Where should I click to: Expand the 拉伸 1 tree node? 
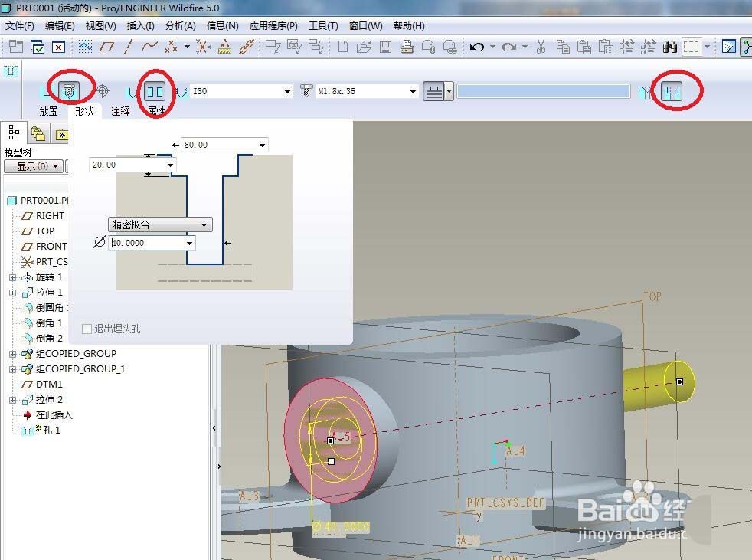tap(12, 293)
